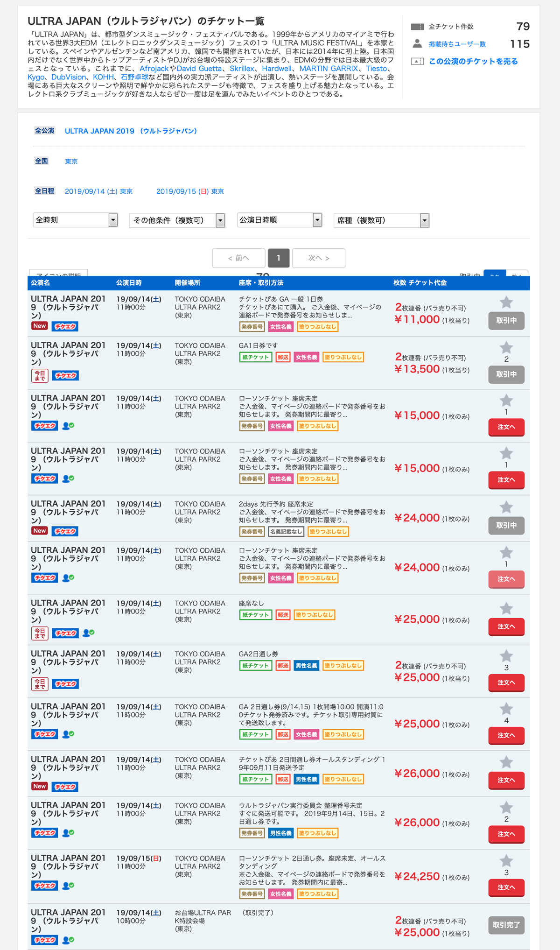The width and height of the screenshot is (560, 950).
Task: Click the 枚数 チケット代金 column header
Action: click(420, 283)
